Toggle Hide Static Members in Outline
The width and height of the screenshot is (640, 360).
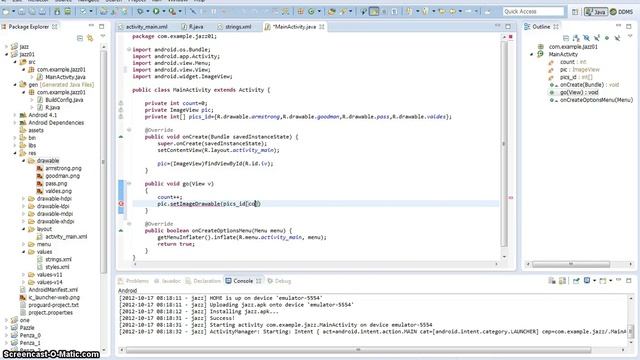(x=596, y=38)
